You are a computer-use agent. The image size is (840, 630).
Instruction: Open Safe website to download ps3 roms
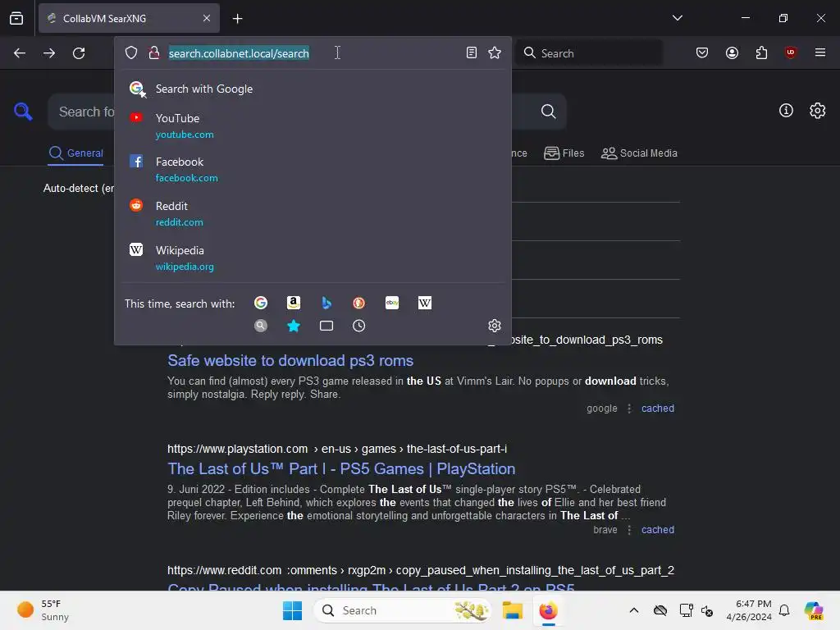[290, 361]
